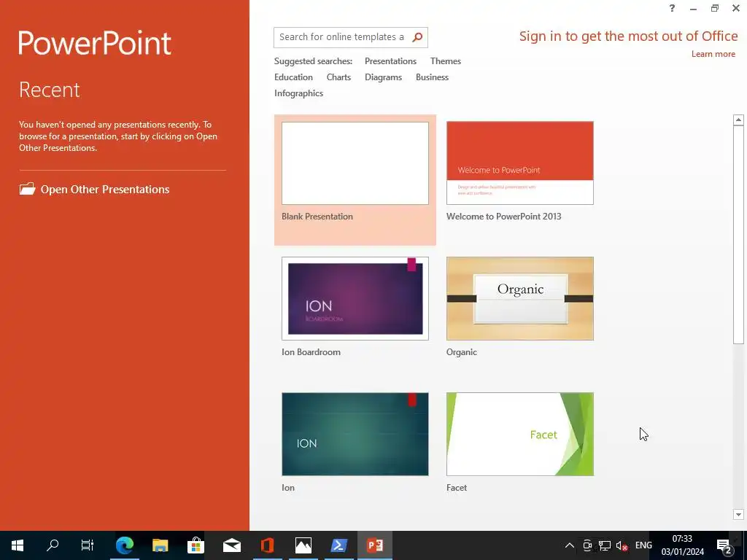Click the search magnifier icon for templates
The image size is (747, 560).
(417, 37)
